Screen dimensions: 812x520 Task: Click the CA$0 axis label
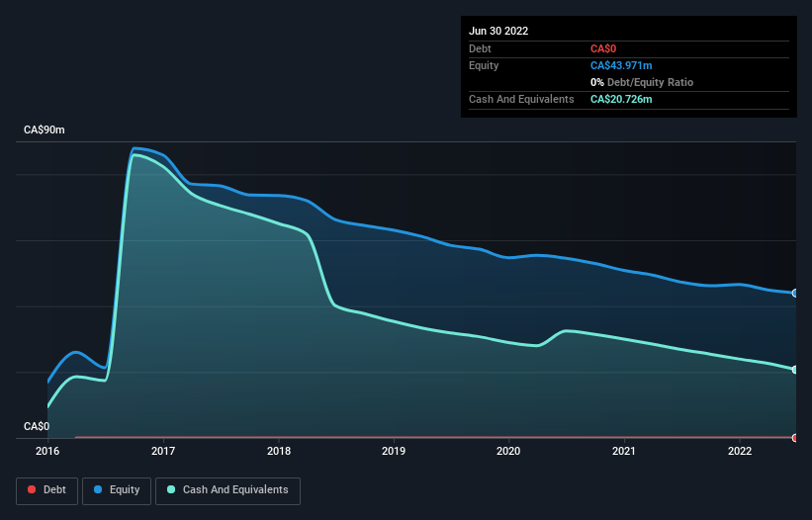click(x=37, y=426)
